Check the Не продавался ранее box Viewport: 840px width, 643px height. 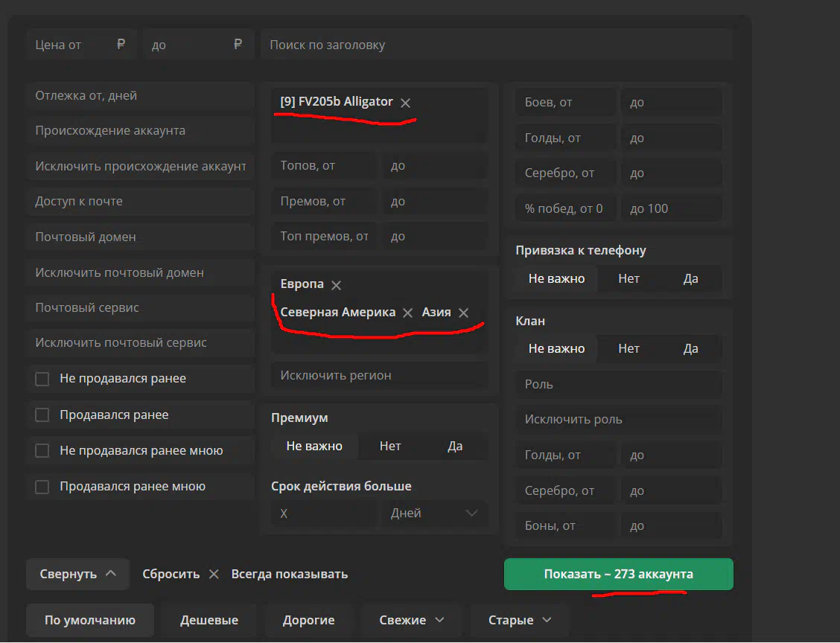42,379
